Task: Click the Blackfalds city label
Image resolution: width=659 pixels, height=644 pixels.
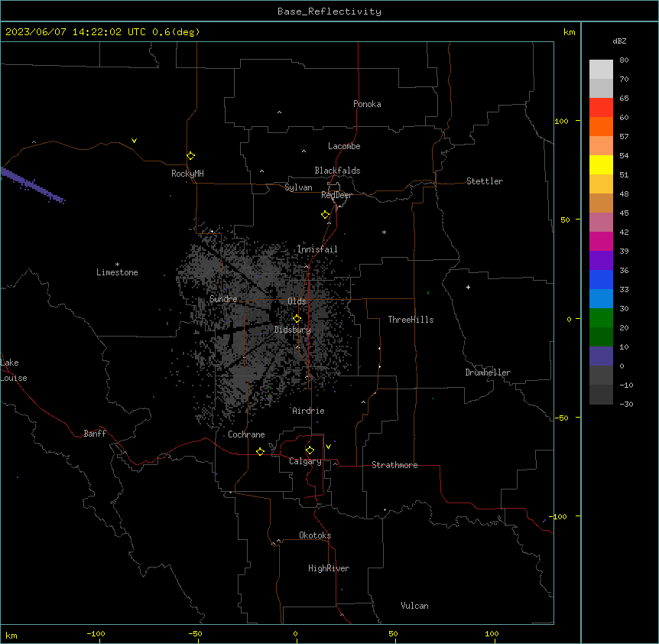Action: pyautogui.click(x=337, y=171)
